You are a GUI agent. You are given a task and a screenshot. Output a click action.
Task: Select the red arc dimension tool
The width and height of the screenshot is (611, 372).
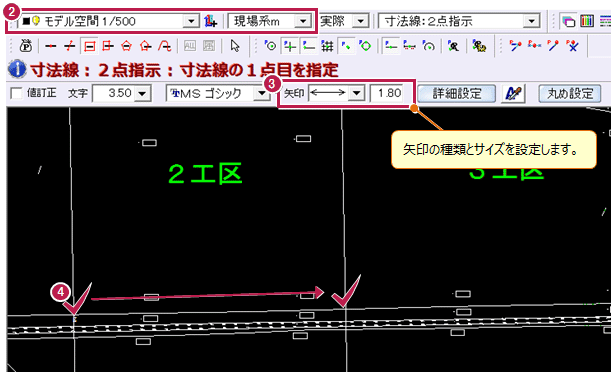pyautogui.click(x=164, y=46)
